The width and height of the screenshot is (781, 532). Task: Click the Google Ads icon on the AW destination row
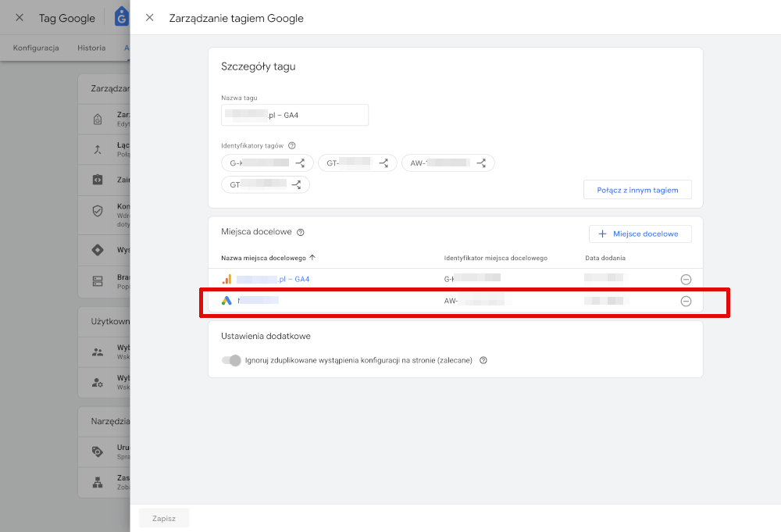click(x=226, y=301)
